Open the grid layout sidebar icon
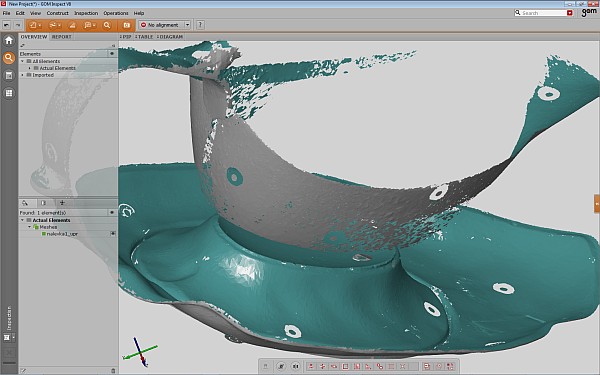 point(9,93)
